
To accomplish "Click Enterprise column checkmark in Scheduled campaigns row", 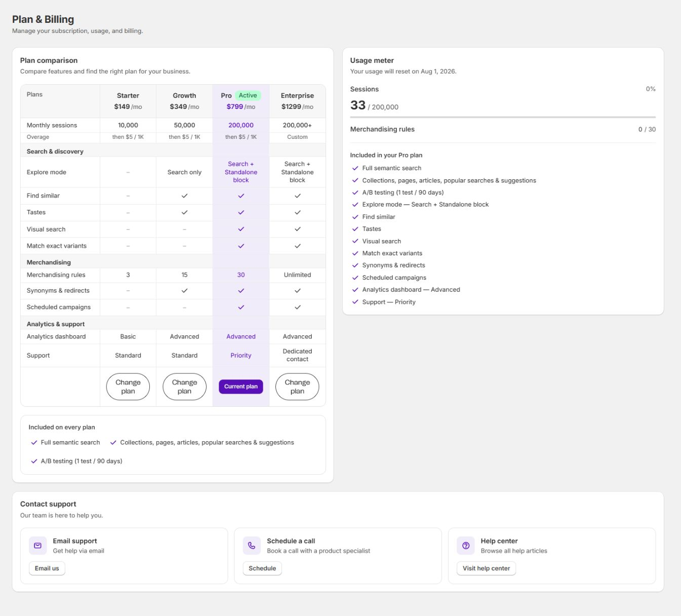I will point(298,307).
